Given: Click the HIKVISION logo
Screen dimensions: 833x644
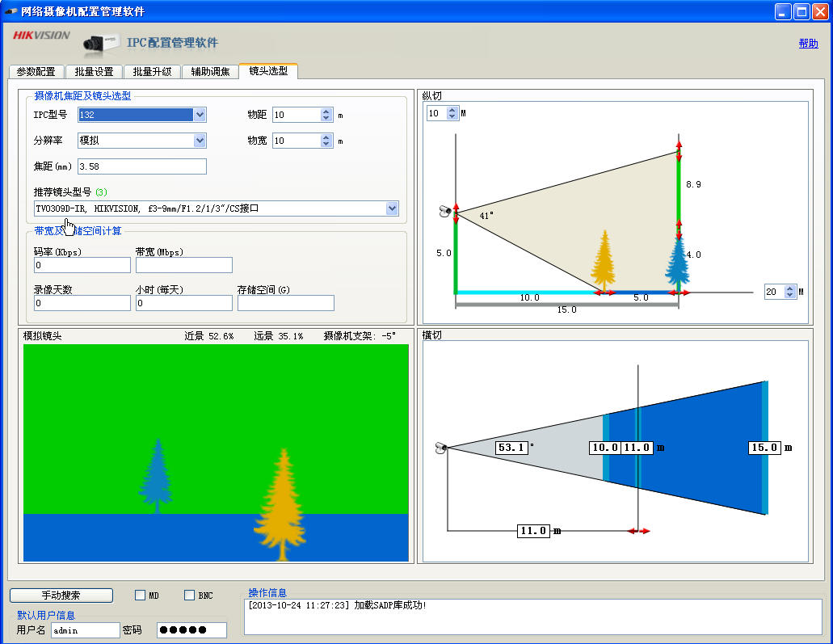Looking at the screenshot, I should coord(41,36).
